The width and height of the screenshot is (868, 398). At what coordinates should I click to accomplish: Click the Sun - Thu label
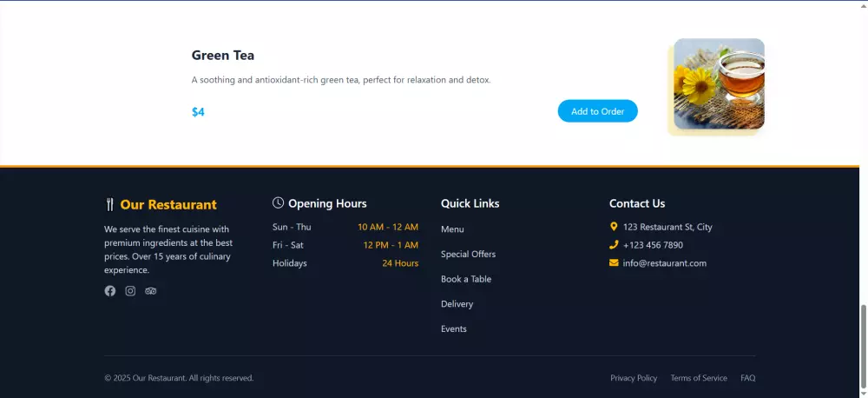click(x=292, y=227)
